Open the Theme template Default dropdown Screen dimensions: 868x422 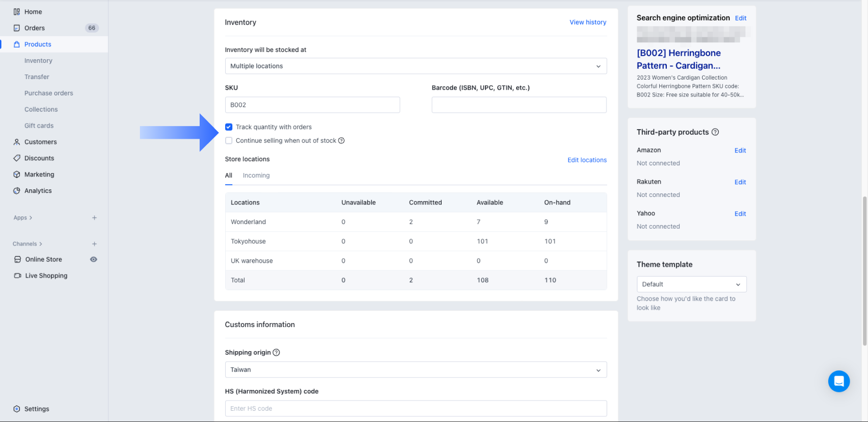(691, 284)
